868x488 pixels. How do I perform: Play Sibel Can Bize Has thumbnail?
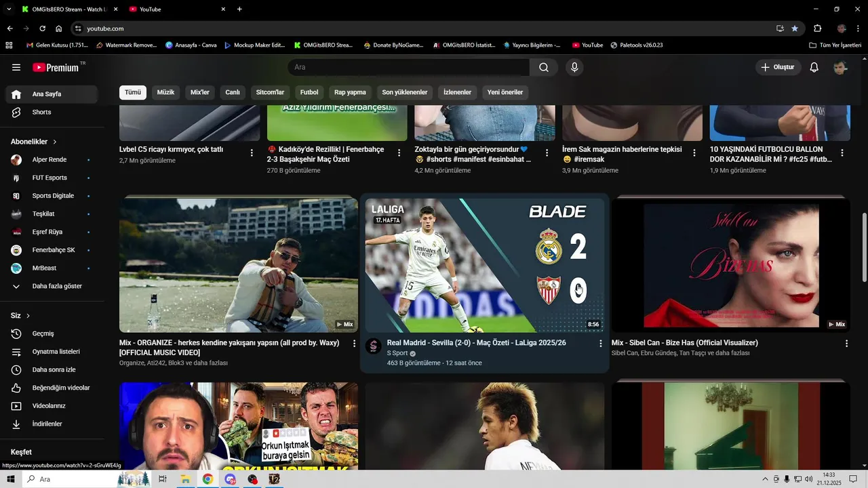[x=730, y=265]
